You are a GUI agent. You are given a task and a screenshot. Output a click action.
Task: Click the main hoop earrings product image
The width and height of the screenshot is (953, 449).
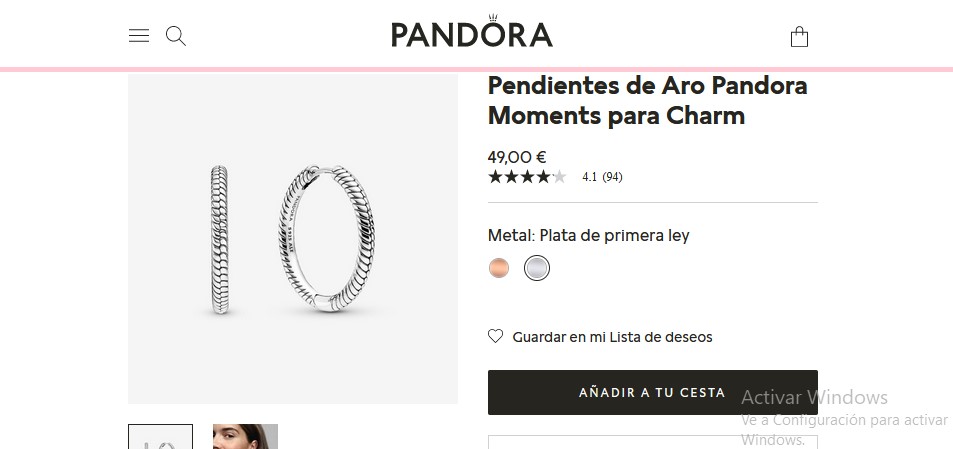click(x=292, y=239)
